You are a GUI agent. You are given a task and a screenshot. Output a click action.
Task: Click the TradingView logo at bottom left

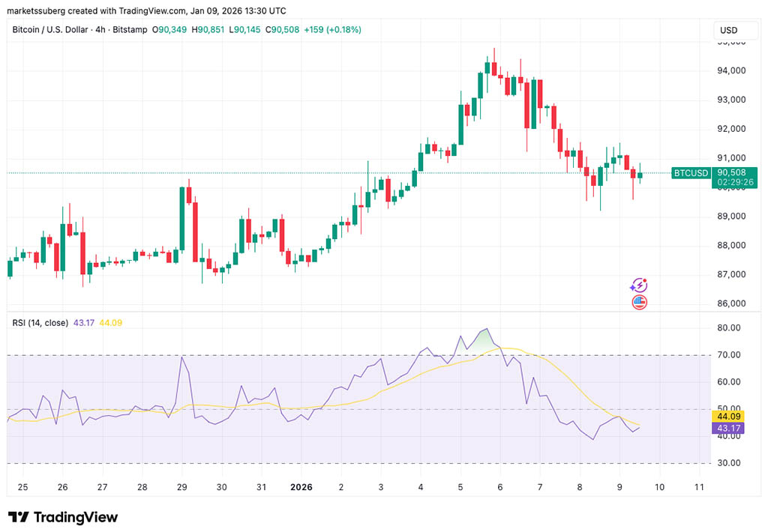63,517
